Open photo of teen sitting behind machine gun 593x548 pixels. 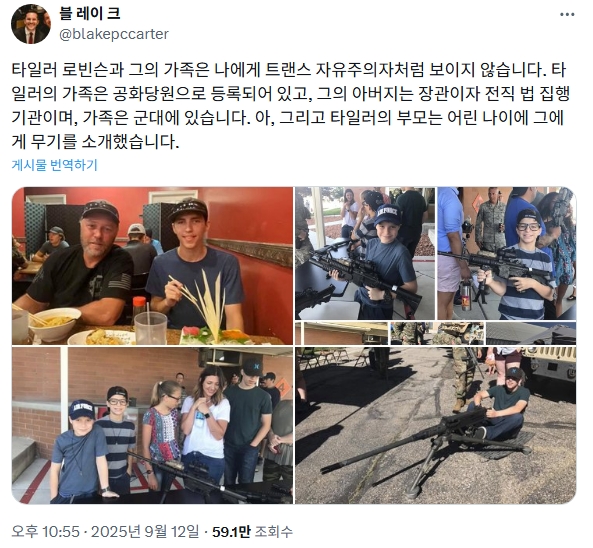(436, 425)
